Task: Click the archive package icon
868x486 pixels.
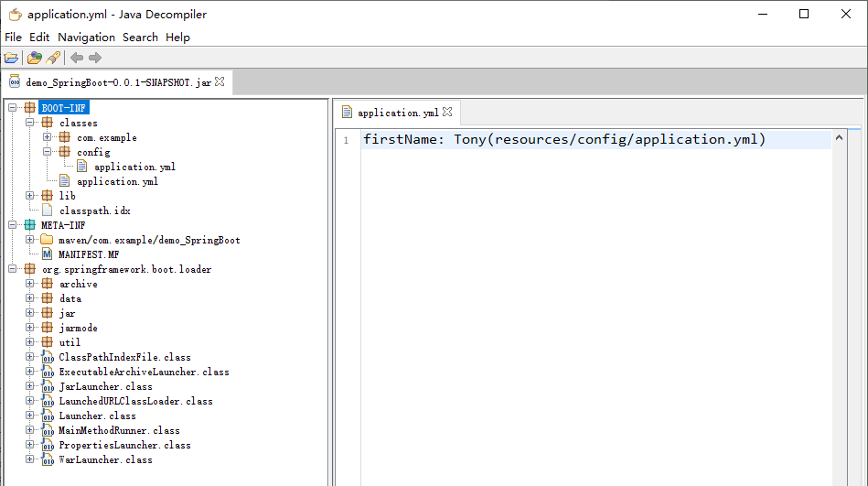Action: pyautogui.click(x=48, y=283)
